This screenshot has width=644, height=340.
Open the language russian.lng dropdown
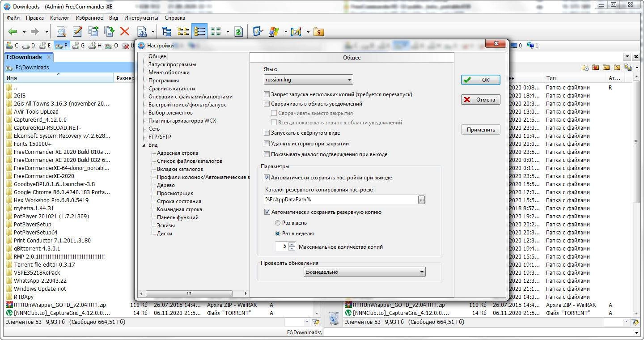point(308,80)
